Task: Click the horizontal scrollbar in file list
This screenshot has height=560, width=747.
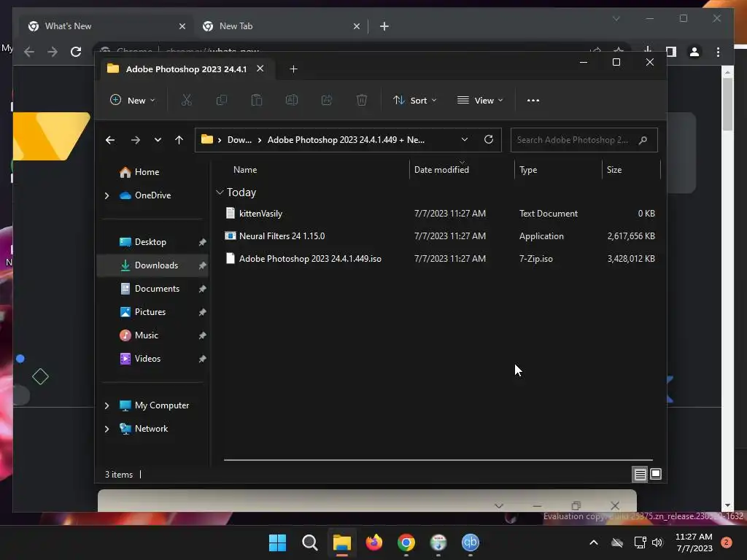Action: 438,460
